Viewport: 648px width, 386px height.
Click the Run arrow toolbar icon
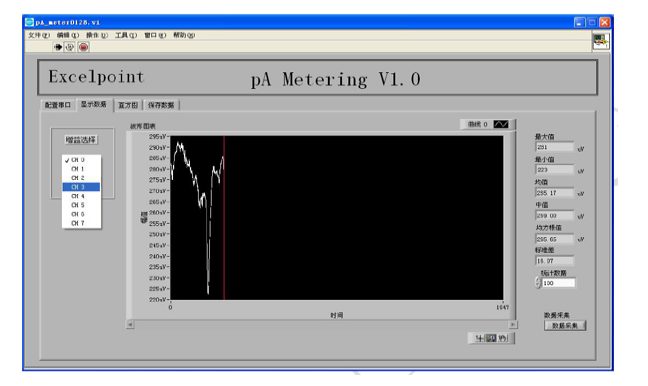(58, 47)
